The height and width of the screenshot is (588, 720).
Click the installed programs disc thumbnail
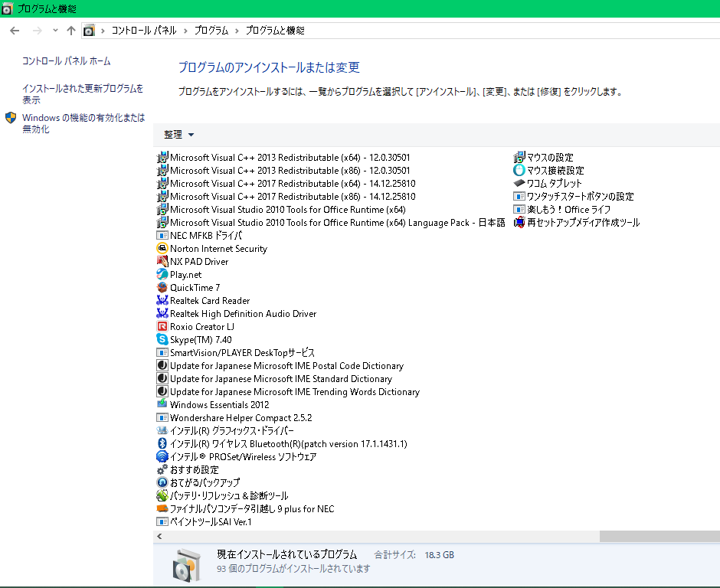[x=186, y=564]
